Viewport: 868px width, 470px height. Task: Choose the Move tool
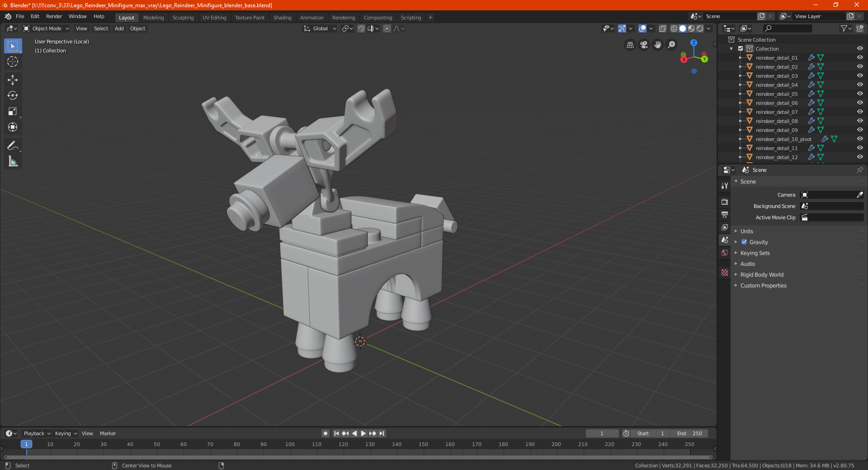click(13, 80)
